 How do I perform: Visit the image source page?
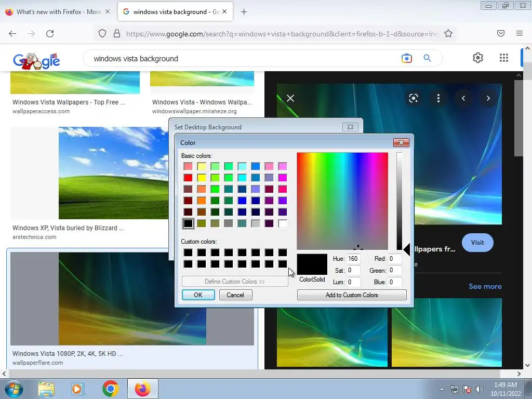coord(477,243)
